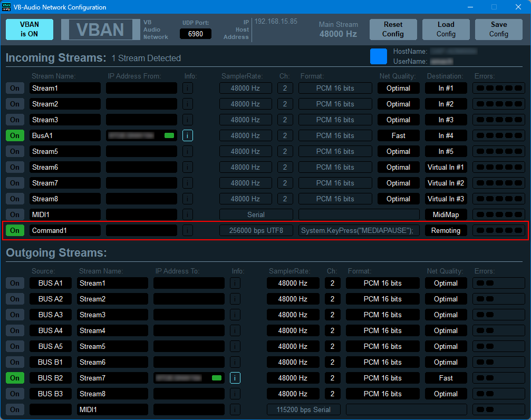Open info for outgoing BUS A1 stream

point(235,284)
